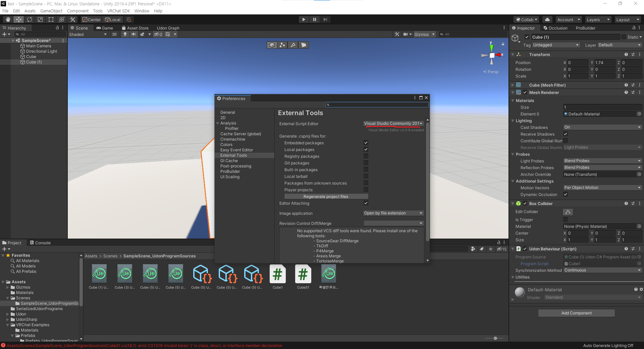
Task: Open the VRChat SDK menu
Action: pyautogui.click(x=118, y=11)
